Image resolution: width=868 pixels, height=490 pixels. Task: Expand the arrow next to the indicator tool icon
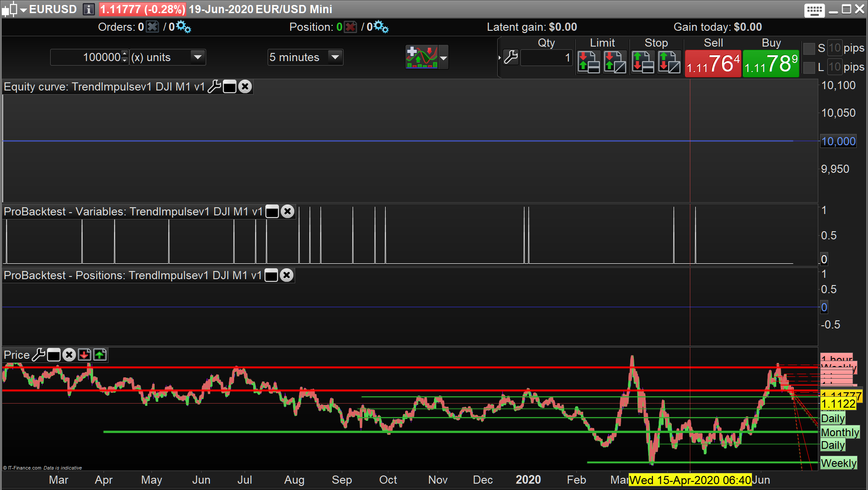pos(443,58)
